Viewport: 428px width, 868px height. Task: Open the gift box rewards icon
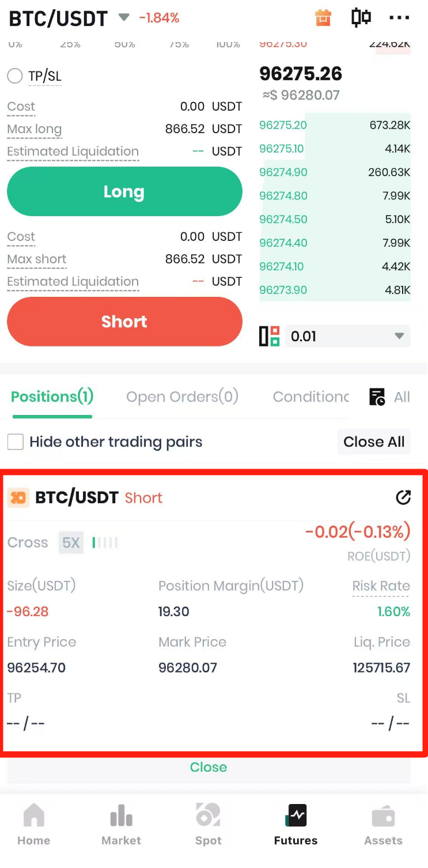tap(324, 18)
